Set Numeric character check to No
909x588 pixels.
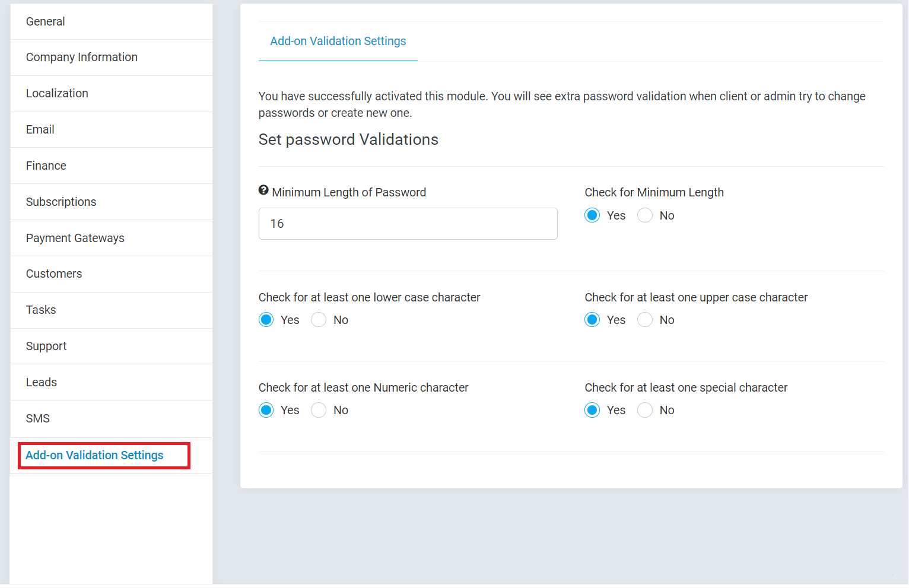coord(318,409)
